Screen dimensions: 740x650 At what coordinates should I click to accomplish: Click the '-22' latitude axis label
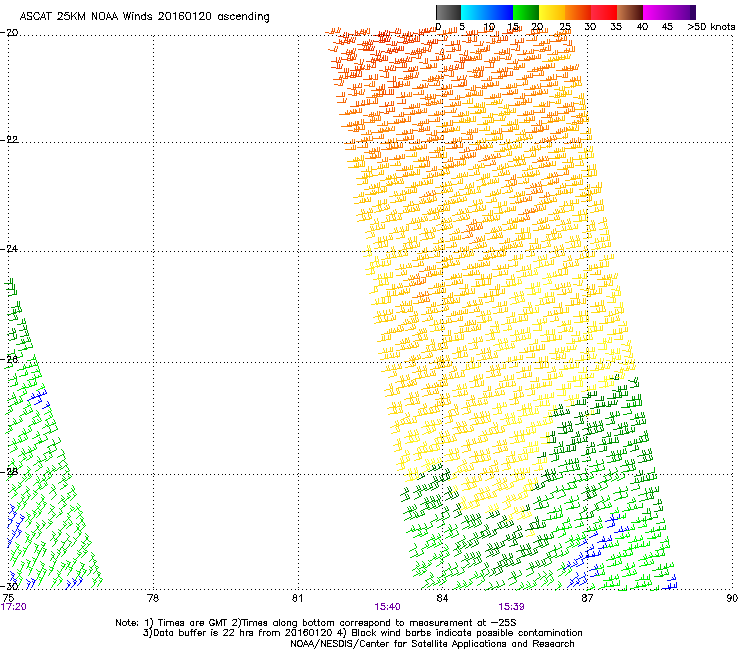pyautogui.click(x=9, y=140)
